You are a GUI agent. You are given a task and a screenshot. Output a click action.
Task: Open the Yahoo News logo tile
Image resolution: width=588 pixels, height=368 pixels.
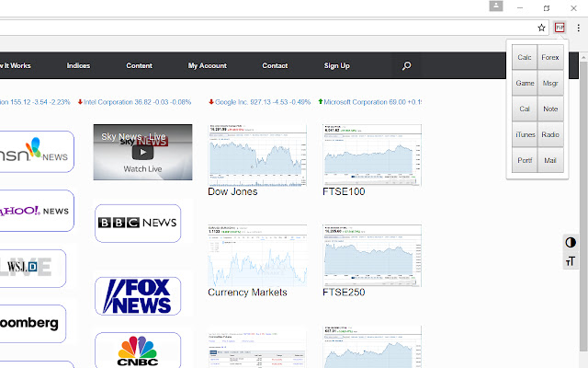37,211
